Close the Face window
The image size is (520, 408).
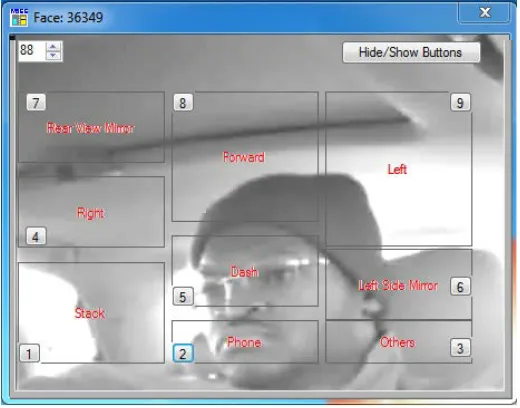tap(484, 13)
